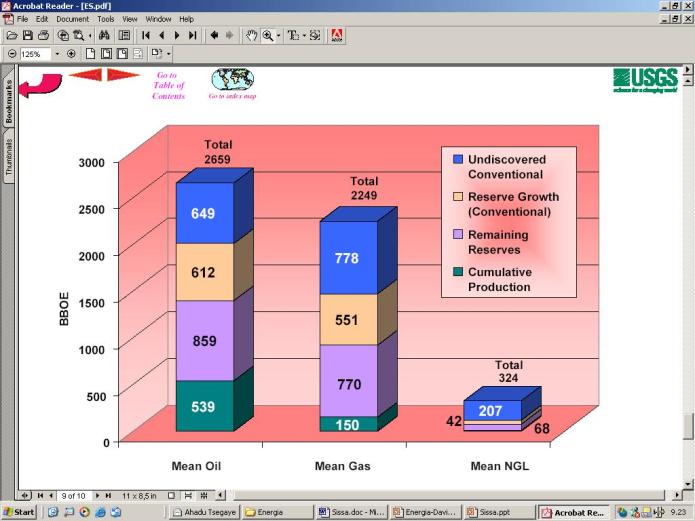Image resolution: width=695 pixels, height=521 pixels.
Task: Switch to the Bookmarks side tab
Action: point(9,101)
